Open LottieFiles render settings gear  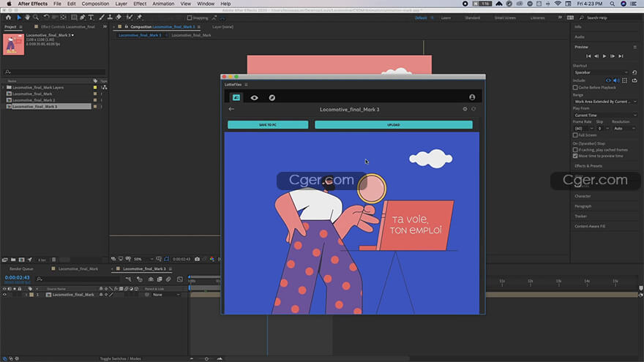click(465, 109)
